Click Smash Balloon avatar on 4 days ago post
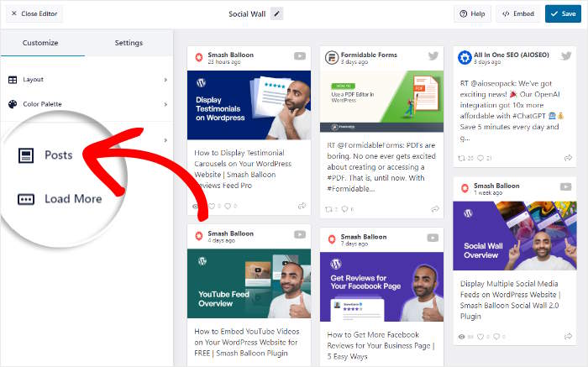Image resolution: width=588 pixels, height=367 pixels. (199, 236)
